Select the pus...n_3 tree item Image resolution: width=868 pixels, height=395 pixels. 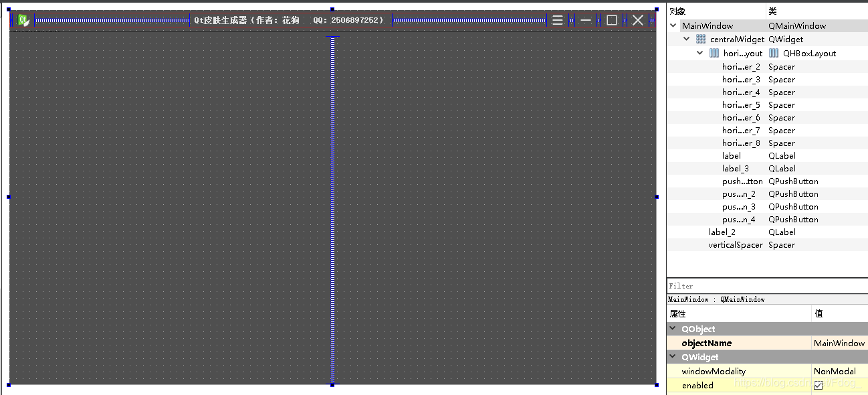point(739,207)
